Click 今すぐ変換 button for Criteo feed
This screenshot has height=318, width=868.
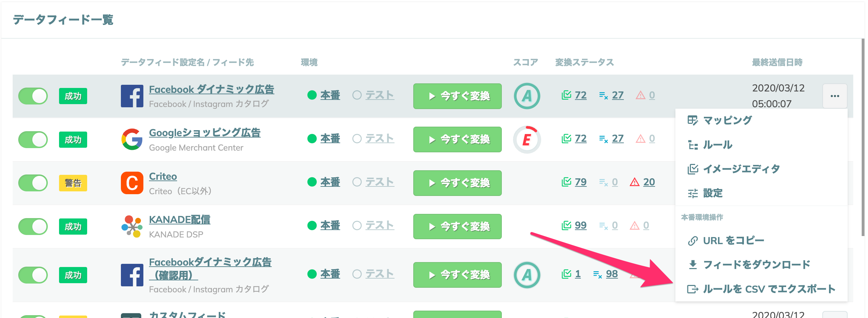457,183
